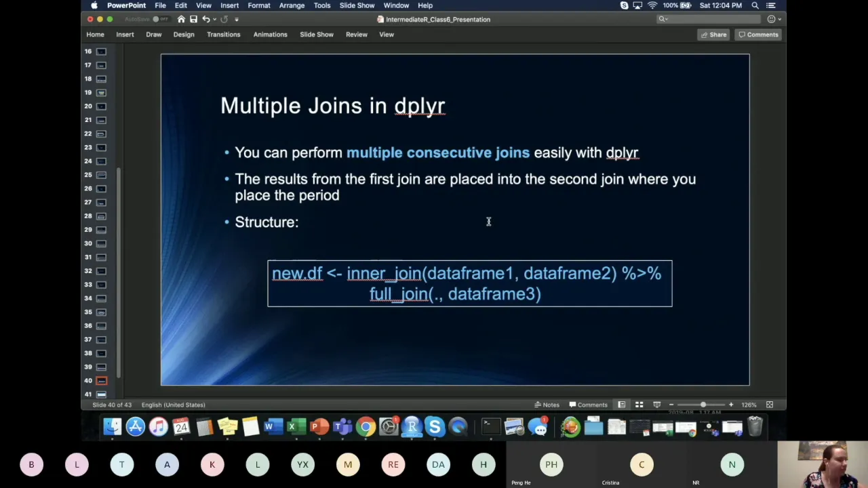Open Microsoft Teams from the dock
868x488 pixels.
[342, 426]
